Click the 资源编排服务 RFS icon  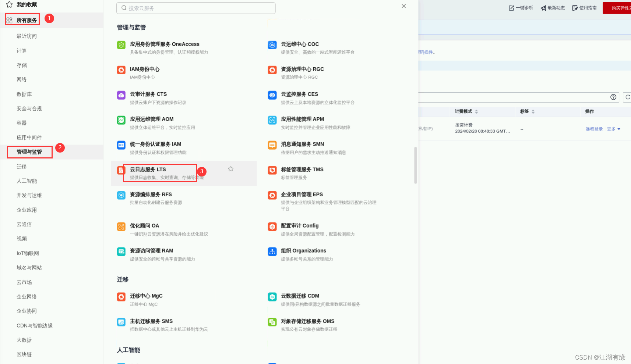(x=121, y=195)
